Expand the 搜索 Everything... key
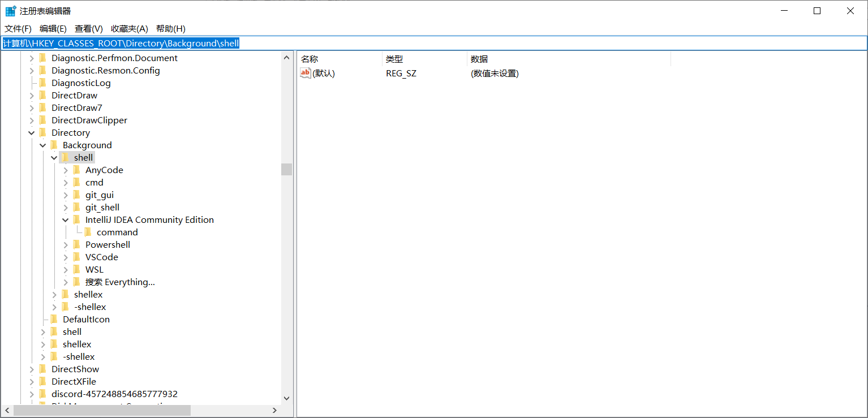 tap(66, 282)
